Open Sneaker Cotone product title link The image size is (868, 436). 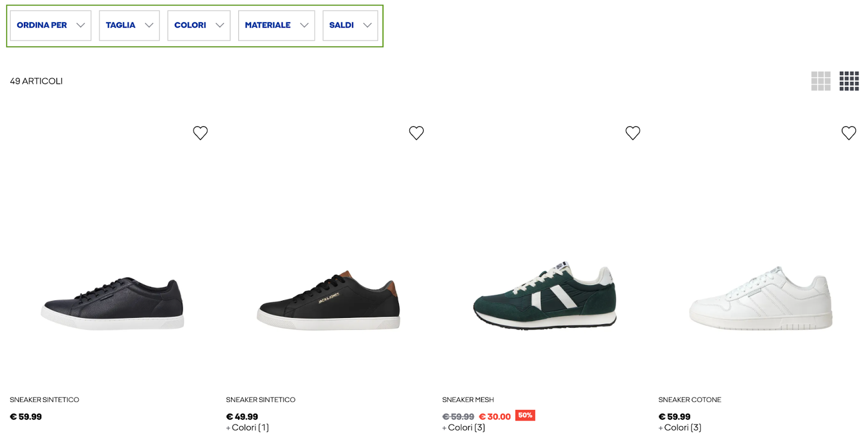coord(690,400)
